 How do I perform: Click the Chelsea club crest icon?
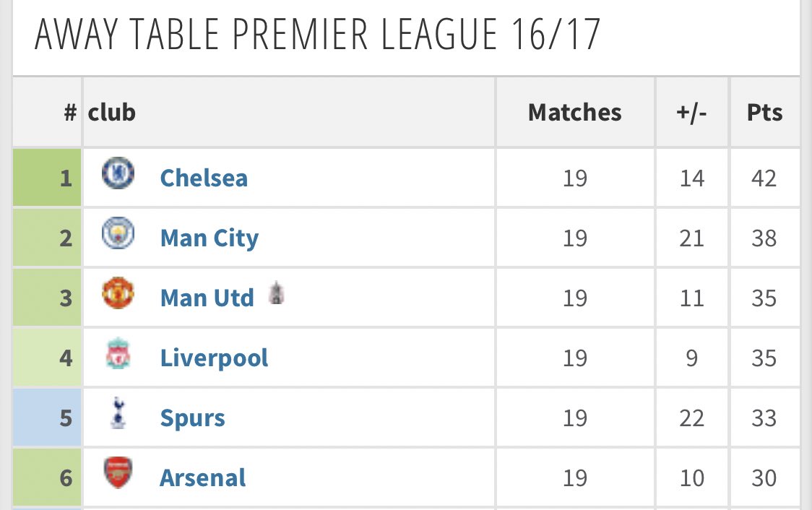[x=118, y=173]
